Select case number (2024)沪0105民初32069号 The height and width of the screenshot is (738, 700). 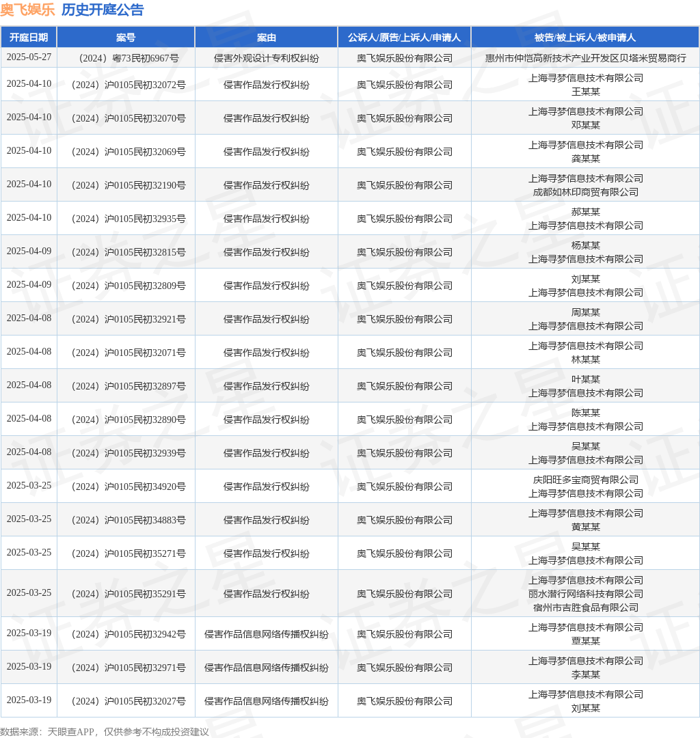tap(129, 152)
